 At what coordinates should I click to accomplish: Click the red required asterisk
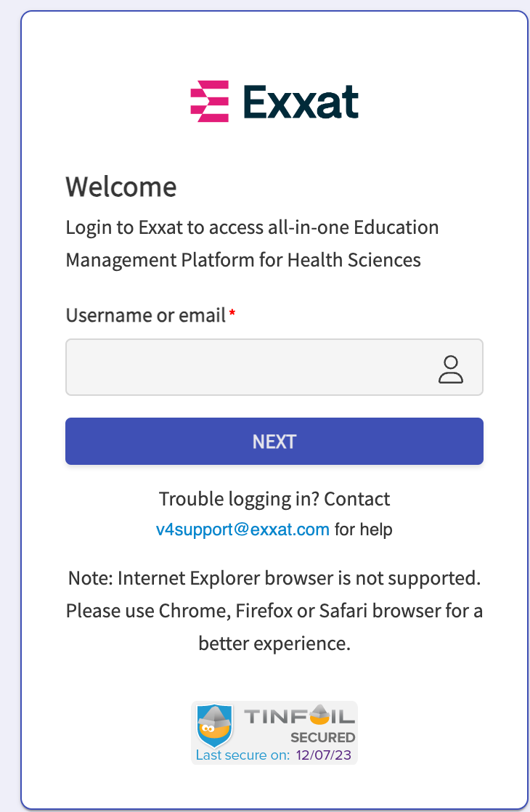coord(232,314)
